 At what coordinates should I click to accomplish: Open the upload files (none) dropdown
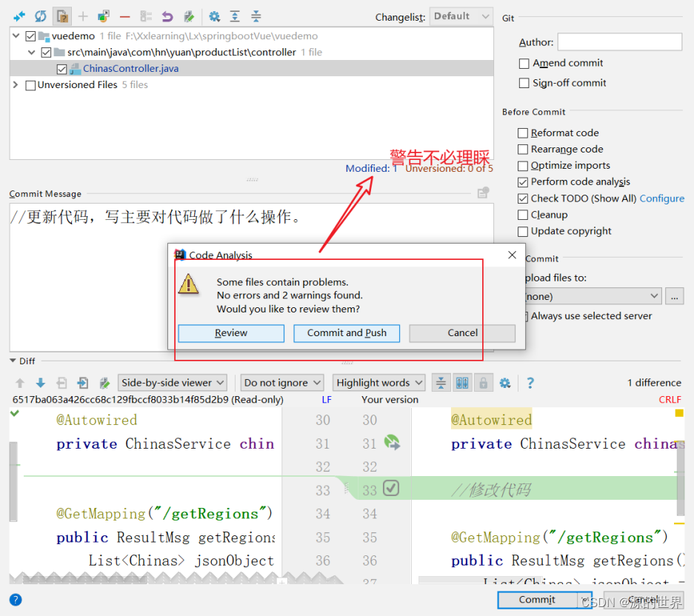pyautogui.click(x=593, y=296)
